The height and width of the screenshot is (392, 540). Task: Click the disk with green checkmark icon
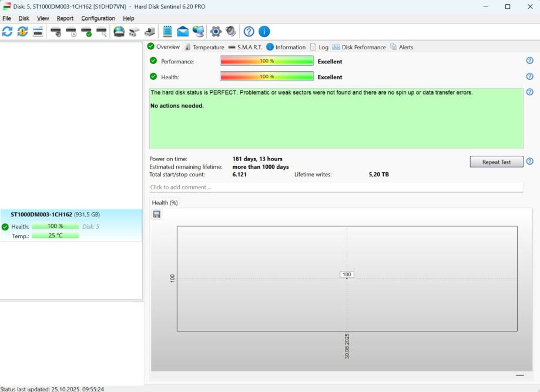point(86,32)
